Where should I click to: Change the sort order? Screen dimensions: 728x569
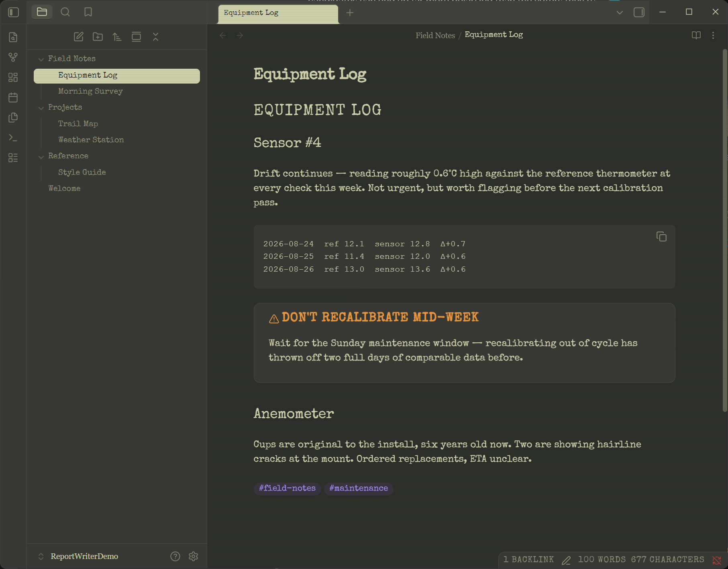point(117,37)
